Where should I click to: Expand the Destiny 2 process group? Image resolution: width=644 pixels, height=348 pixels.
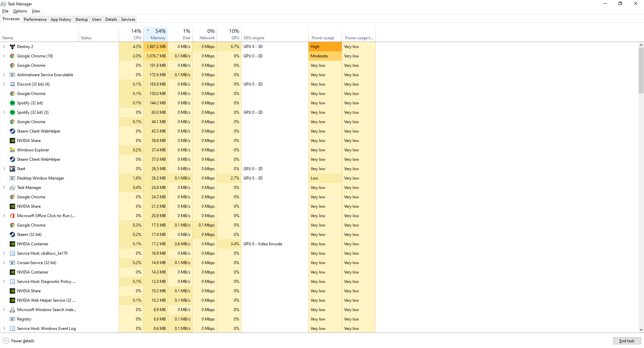point(4,47)
